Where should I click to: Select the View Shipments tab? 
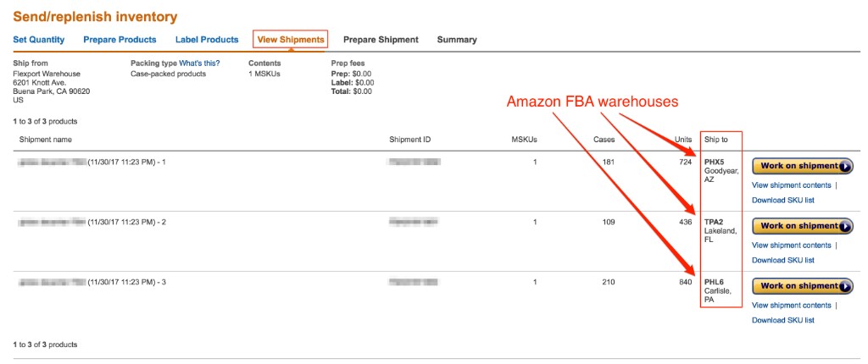coord(291,40)
